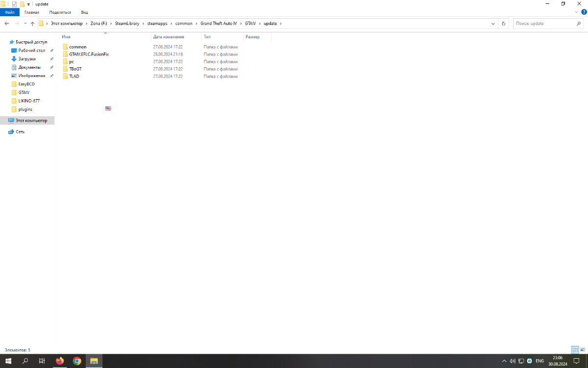Click 'Grand Theft Auto IV' breadcrumb segment
The height and width of the screenshot is (368, 588).
point(219,24)
